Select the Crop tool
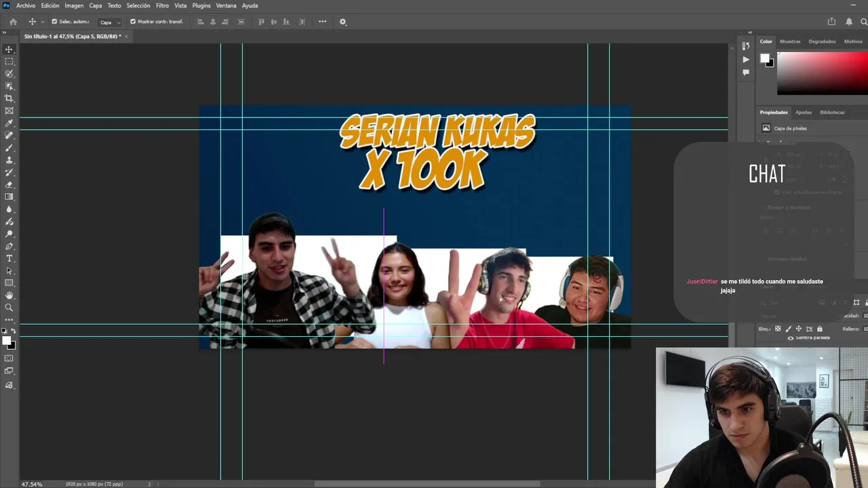This screenshot has height=488, width=868. pos(9,98)
